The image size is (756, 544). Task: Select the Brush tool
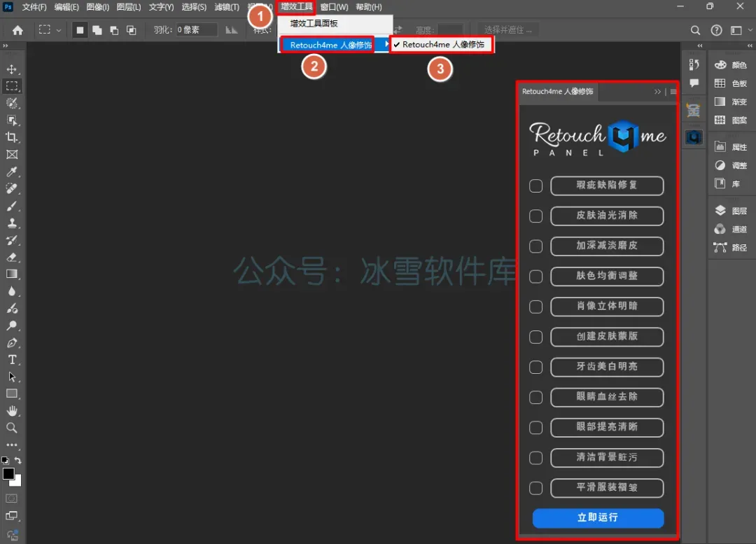point(12,206)
